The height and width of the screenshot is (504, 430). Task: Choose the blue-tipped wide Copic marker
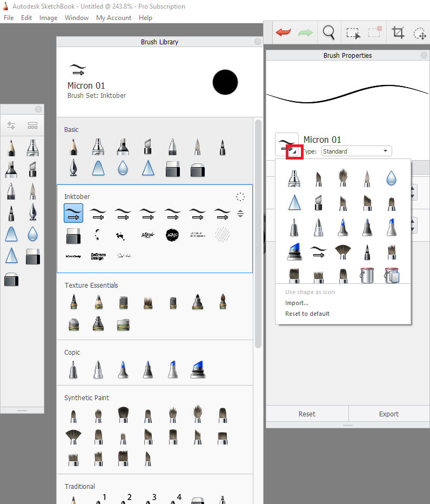pos(198,369)
